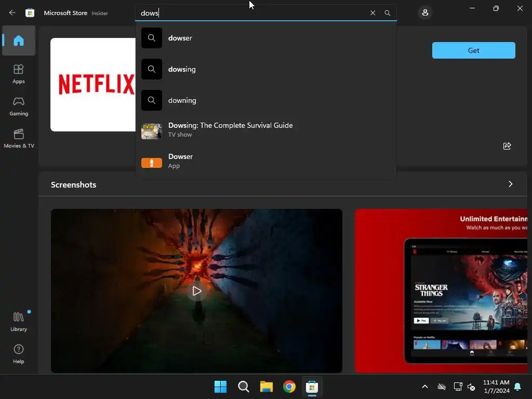Switch to the Gaming section

point(19,106)
